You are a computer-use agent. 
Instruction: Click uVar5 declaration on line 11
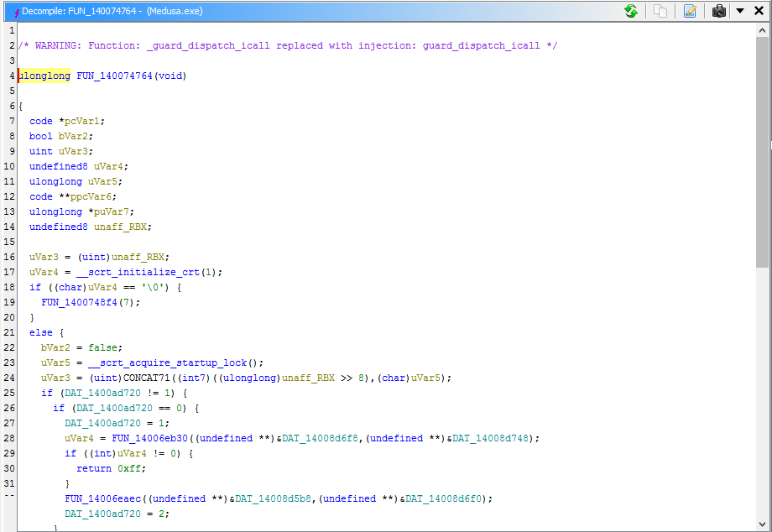coord(102,181)
